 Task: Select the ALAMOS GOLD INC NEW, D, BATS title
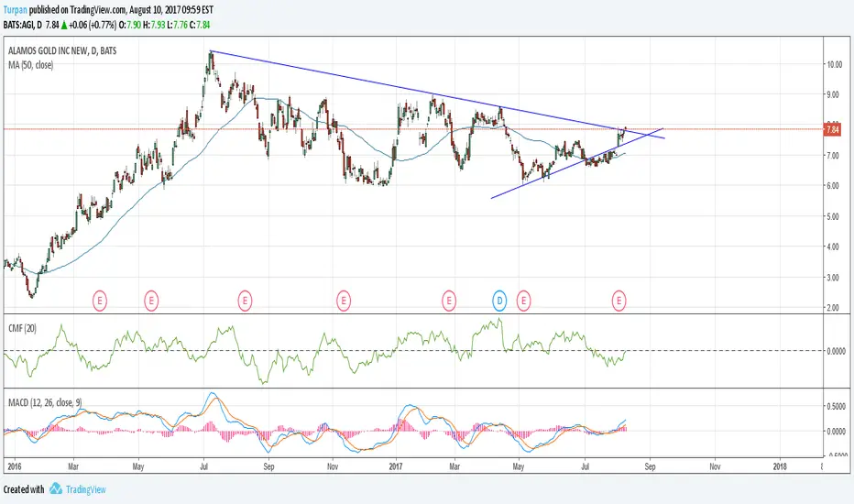[x=62, y=50]
